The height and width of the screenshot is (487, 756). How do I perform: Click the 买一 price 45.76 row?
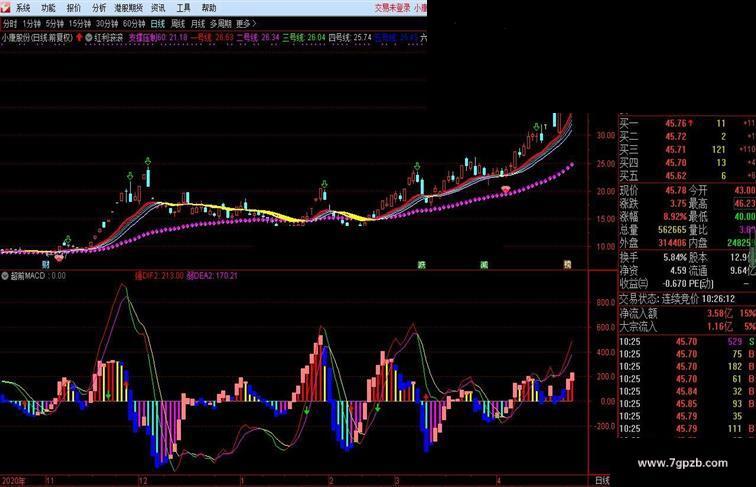click(687, 123)
